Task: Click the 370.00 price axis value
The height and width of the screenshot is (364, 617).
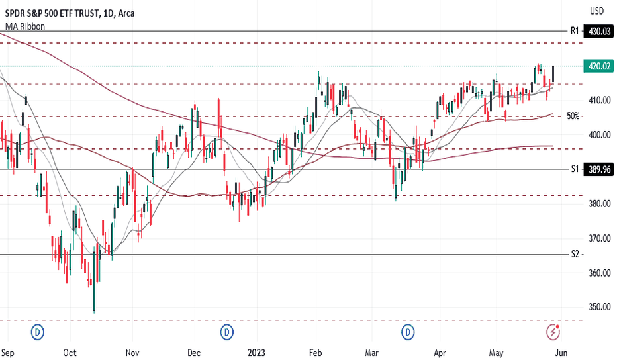Action: (x=599, y=238)
